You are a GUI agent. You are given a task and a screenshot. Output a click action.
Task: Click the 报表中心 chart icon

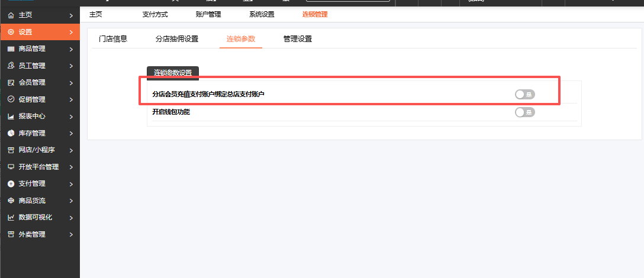click(11, 117)
